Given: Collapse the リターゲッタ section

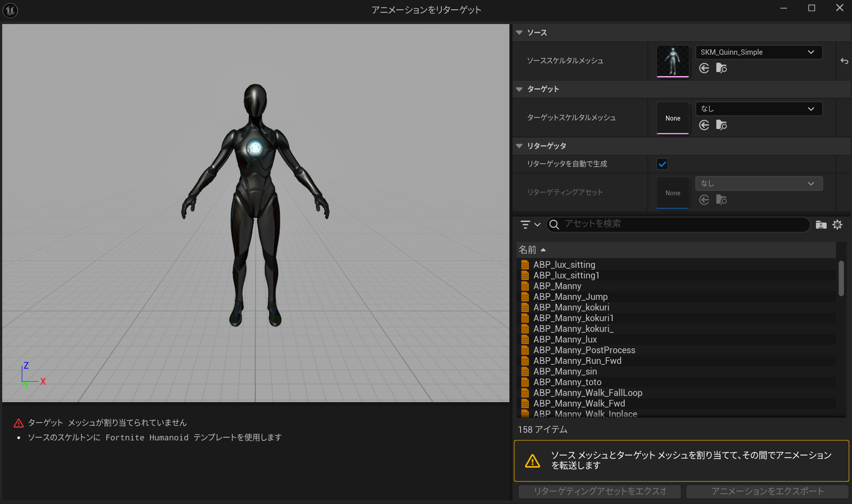Looking at the screenshot, I should tap(519, 146).
